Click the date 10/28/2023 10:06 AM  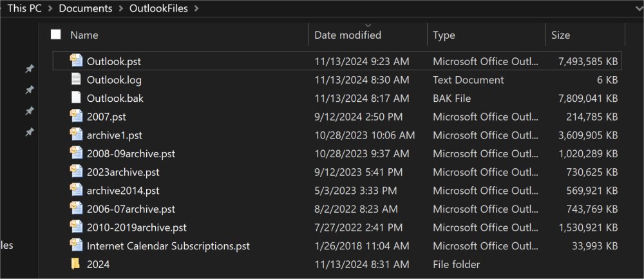[x=365, y=135]
